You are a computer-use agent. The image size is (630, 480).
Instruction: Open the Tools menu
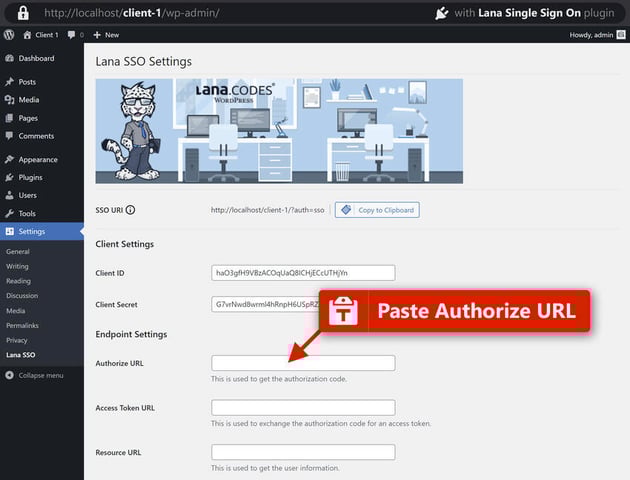42,213
